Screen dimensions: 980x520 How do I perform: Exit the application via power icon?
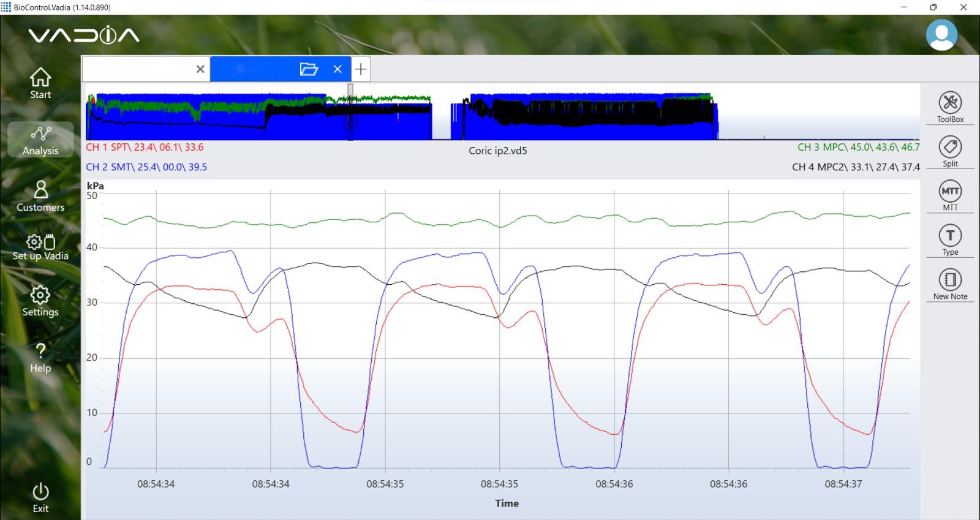[40, 498]
